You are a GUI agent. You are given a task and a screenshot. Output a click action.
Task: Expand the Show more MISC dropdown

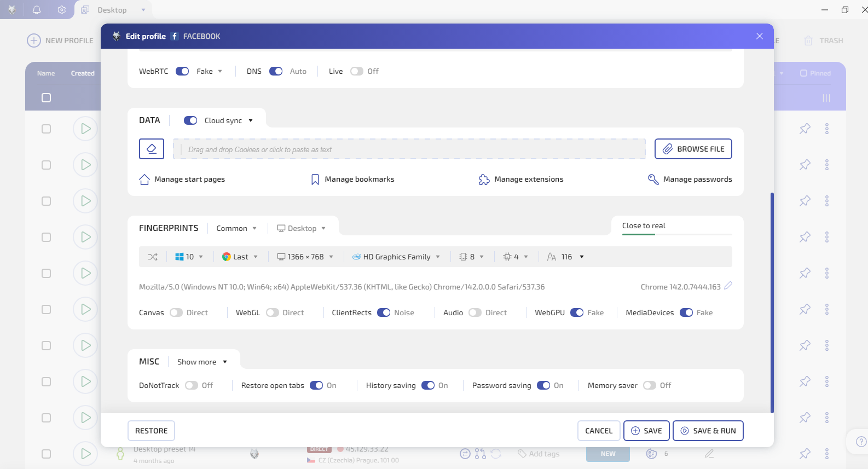202,362
